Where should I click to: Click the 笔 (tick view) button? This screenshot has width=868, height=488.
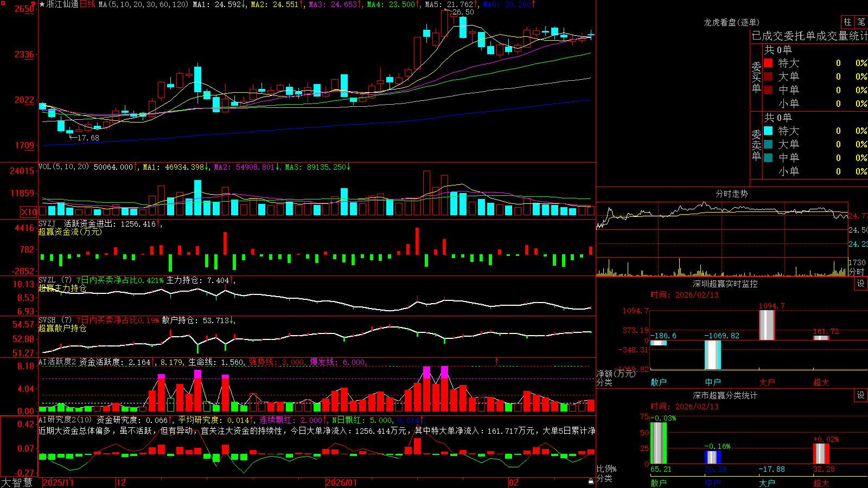[x=861, y=22]
